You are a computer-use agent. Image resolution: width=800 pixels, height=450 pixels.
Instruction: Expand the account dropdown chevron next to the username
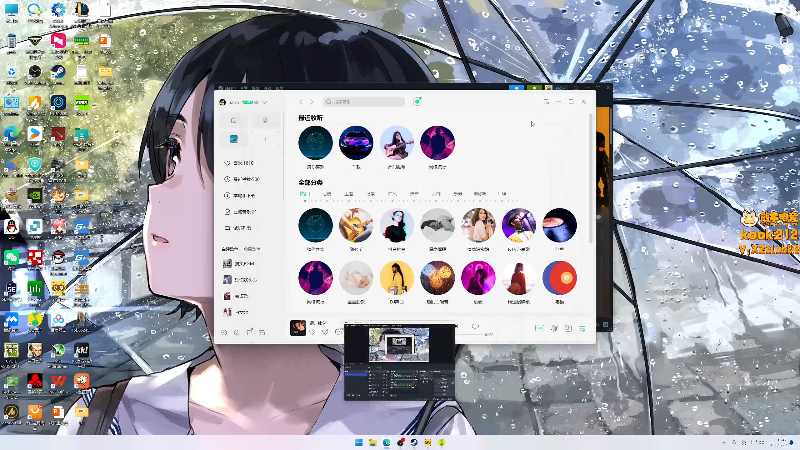[265, 102]
